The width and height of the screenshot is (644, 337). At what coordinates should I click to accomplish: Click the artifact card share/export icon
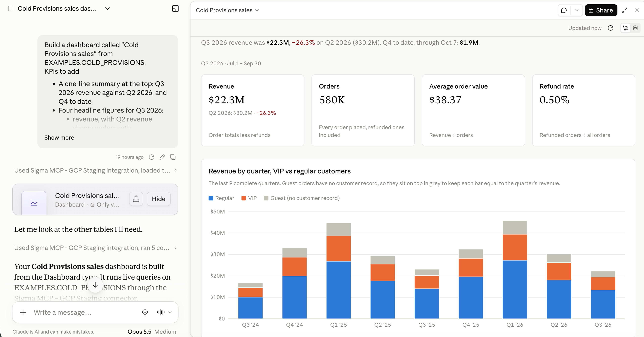coord(136,199)
